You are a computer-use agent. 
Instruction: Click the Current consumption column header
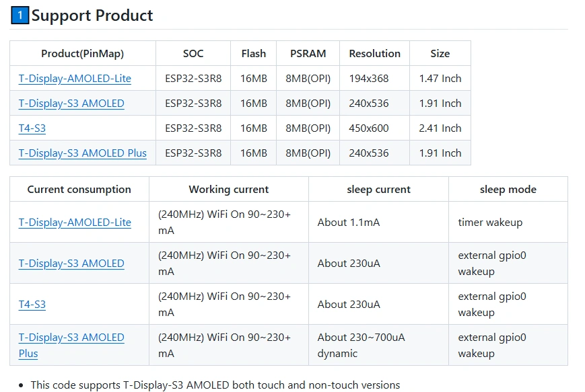click(x=79, y=190)
